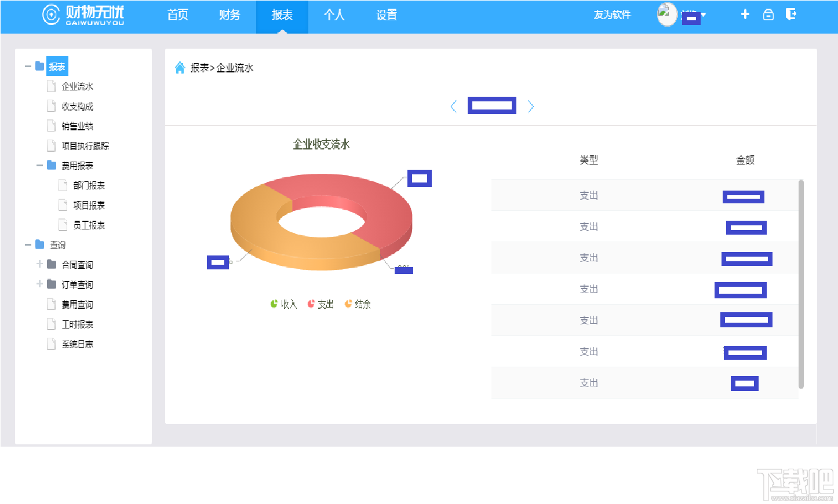The image size is (838, 504).
Task: Click the 合同查询 folder icon
Action: (x=52, y=264)
